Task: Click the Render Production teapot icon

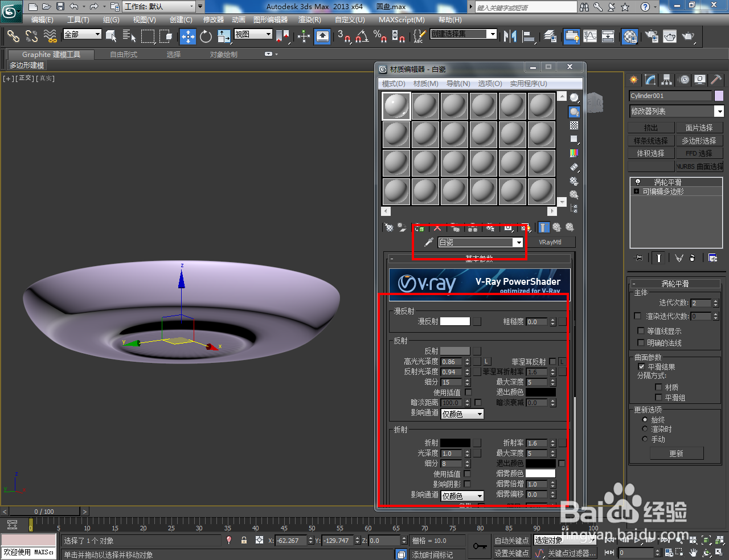Action: 689,36
